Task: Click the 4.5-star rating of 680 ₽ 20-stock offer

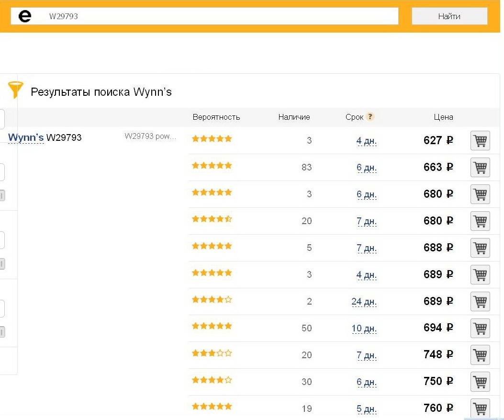Action: (x=212, y=219)
